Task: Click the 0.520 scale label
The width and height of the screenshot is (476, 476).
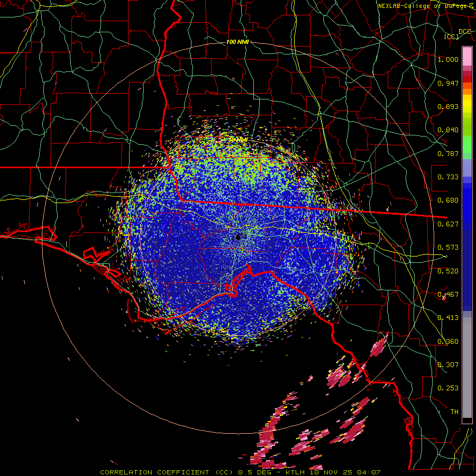Action: point(448,271)
